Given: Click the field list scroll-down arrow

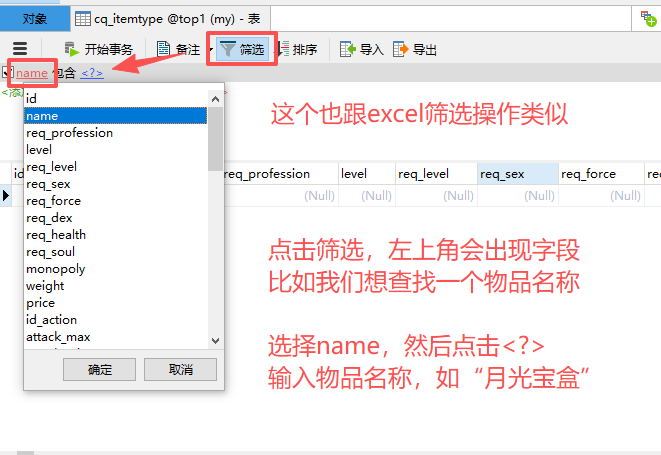Looking at the screenshot, I should tap(215, 340).
